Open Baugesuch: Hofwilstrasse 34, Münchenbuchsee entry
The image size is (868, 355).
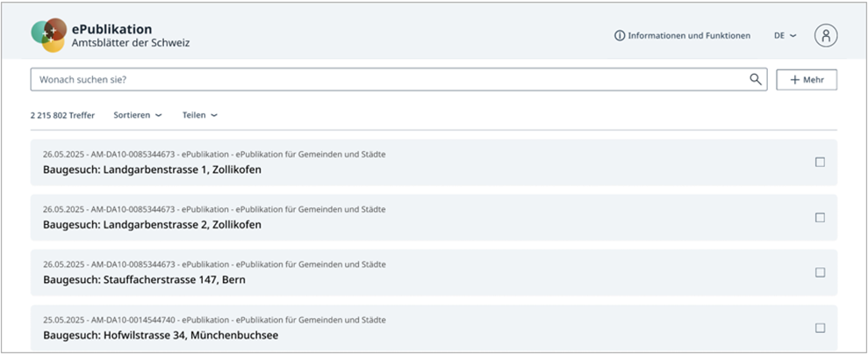tap(161, 335)
